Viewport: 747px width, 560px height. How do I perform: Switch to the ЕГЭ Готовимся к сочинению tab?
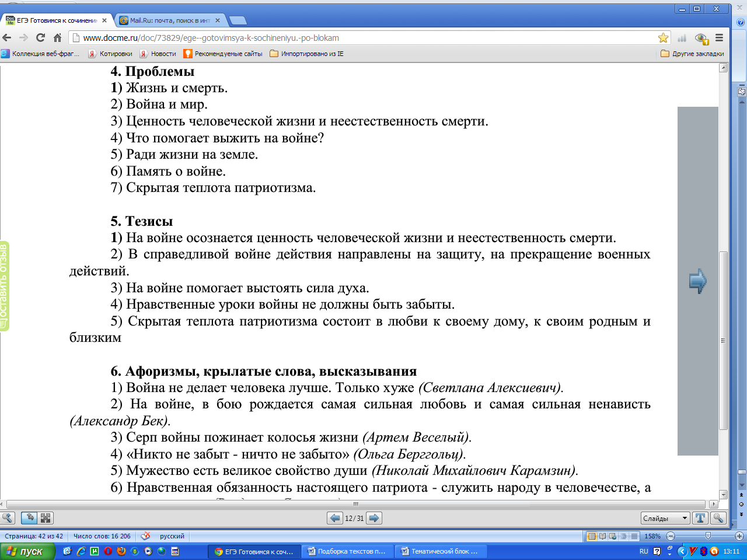(x=56, y=20)
